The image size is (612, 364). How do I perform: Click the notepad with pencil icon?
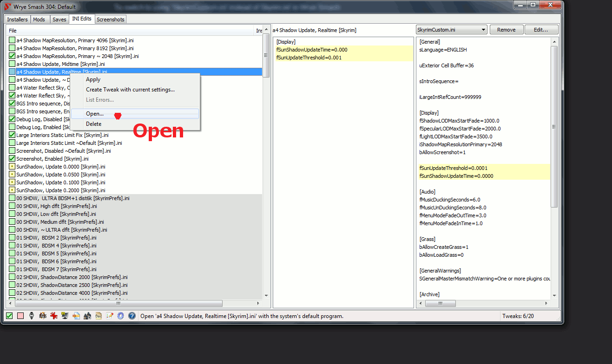tap(110, 316)
